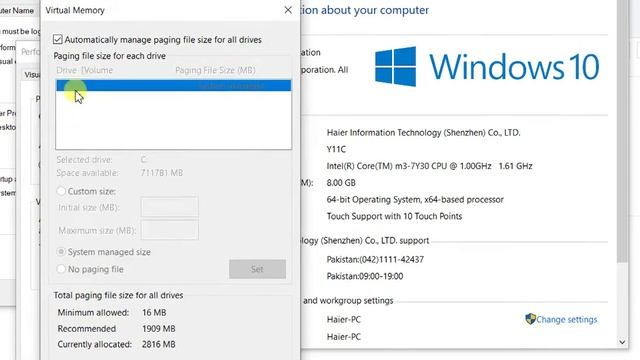640x360 pixels.
Task: Select the Custom size radio button
Action: tap(61, 191)
